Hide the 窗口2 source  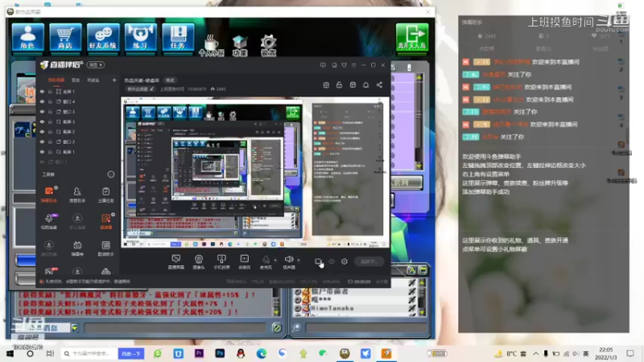(x=42, y=142)
